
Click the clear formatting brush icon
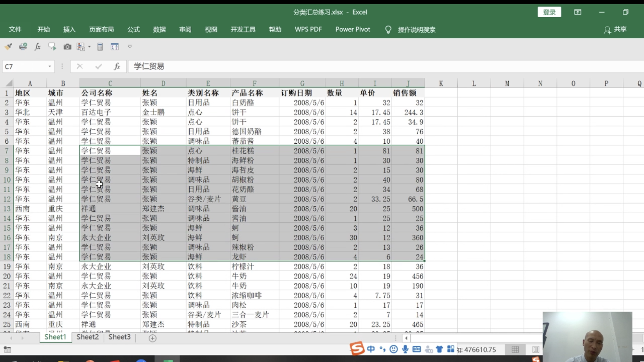tap(8, 47)
